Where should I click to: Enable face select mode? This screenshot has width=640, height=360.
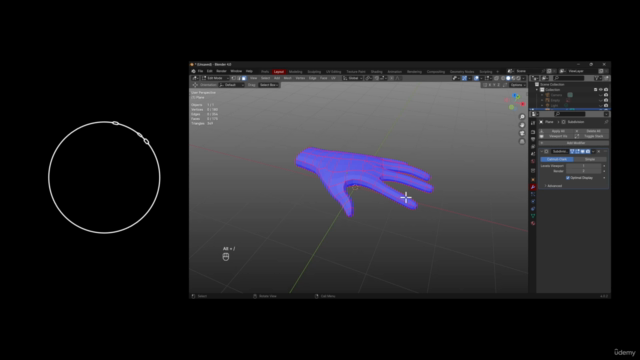(244, 78)
